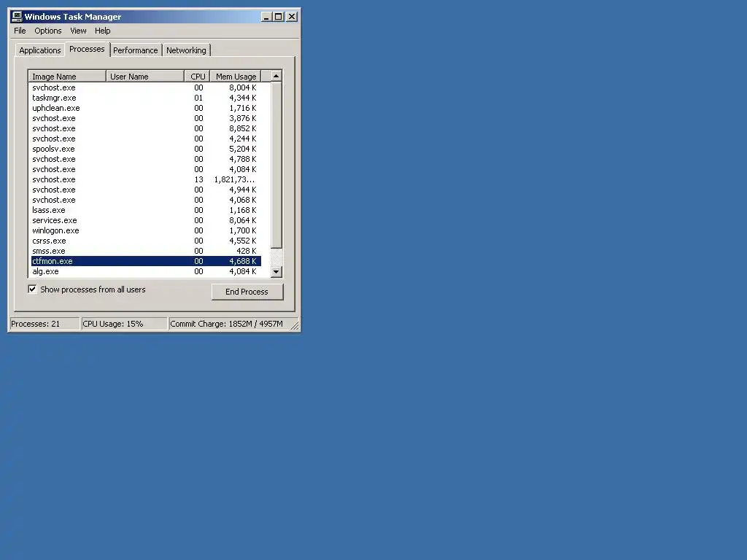This screenshot has height=560, width=747.
Task: Open the Help menu
Action: [x=102, y=31]
